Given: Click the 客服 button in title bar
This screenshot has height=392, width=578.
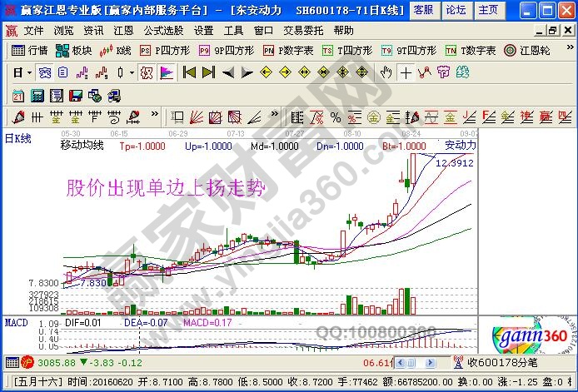Looking at the screenshot, I should (423, 10).
